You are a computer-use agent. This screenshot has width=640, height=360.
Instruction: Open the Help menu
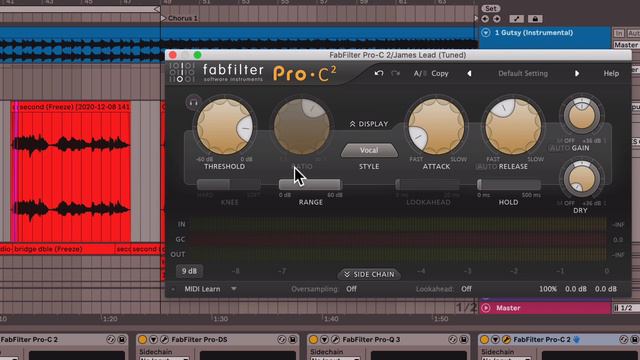[x=611, y=73]
